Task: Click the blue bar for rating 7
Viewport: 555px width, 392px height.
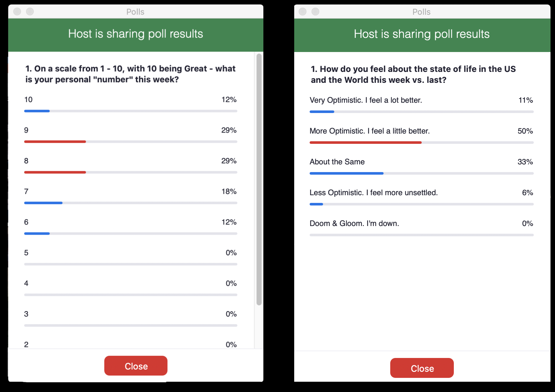Action: pyautogui.click(x=43, y=203)
